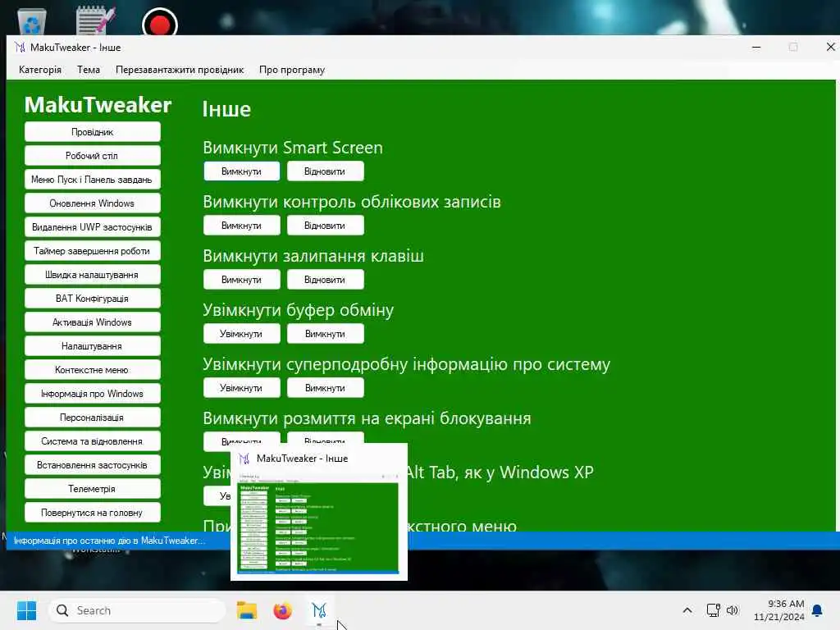The height and width of the screenshot is (630, 840).
Task: Select Меню Пуск і Панель завдань
Action: 92,180
